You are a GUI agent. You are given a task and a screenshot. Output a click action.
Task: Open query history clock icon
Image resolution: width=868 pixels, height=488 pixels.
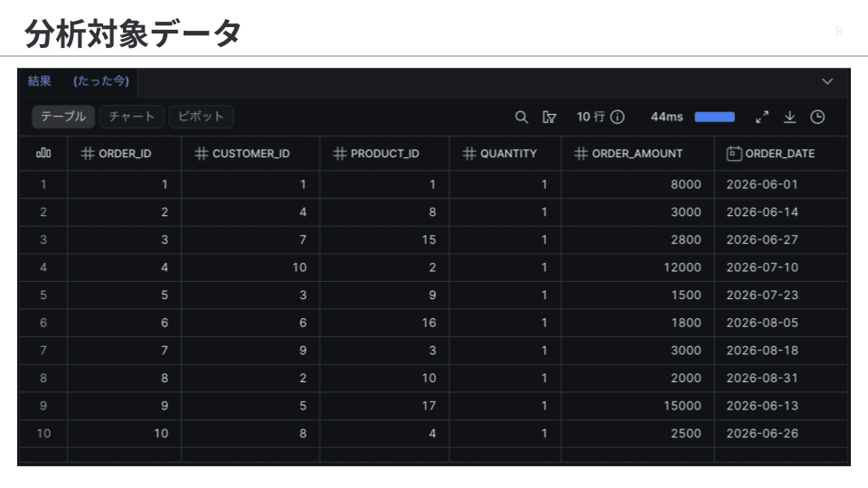817,117
